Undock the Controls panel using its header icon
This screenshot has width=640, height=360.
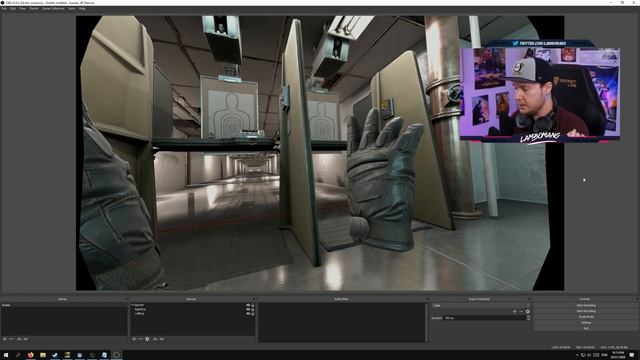[637, 299]
